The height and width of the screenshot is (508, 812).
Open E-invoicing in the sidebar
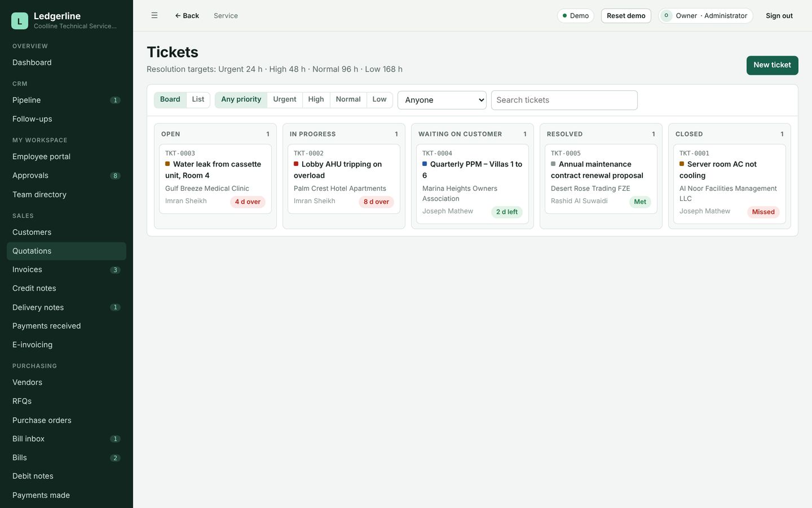(x=67, y=345)
